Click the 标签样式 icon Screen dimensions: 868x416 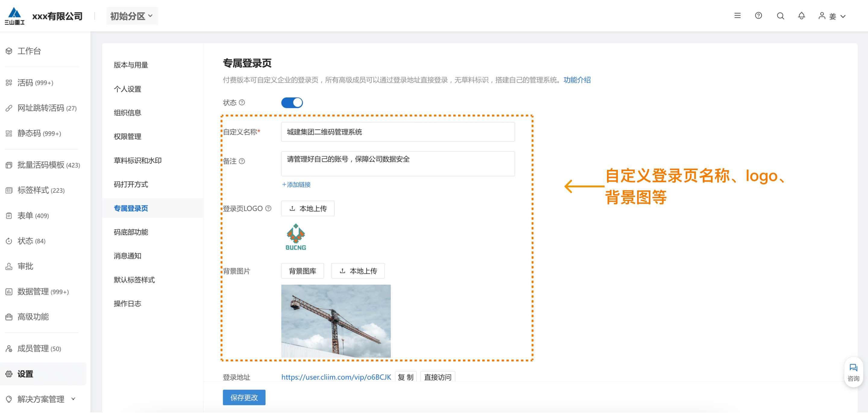coord(9,190)
